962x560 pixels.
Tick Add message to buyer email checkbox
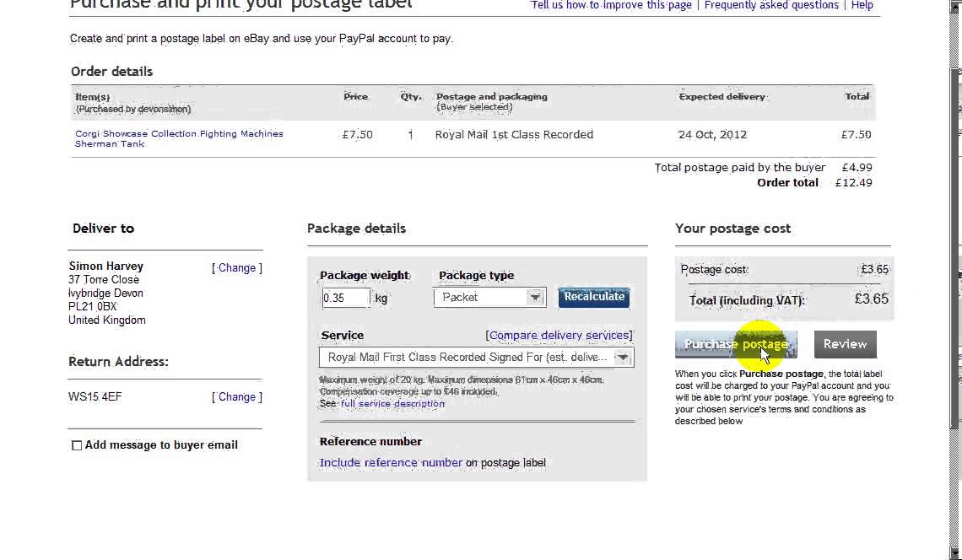(77, 445)
